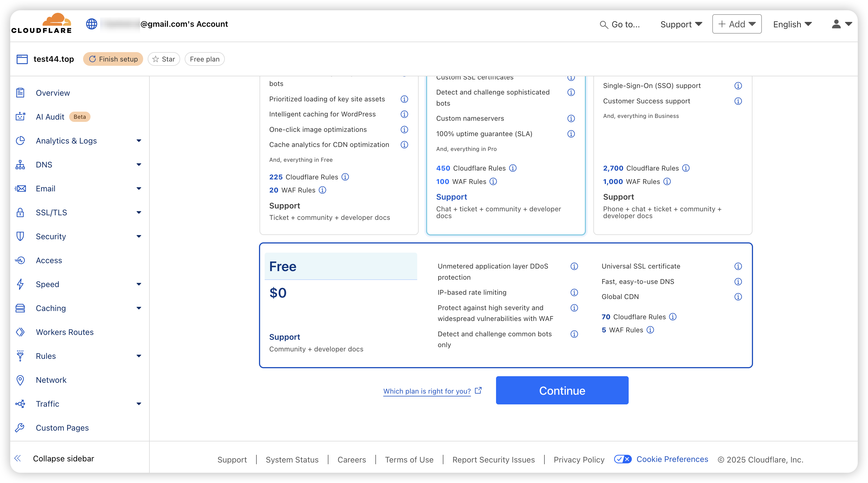Toggle the Cookie Preferences privacy switch icon
Screen dimensions: 868x483
[x=622, y=459]
